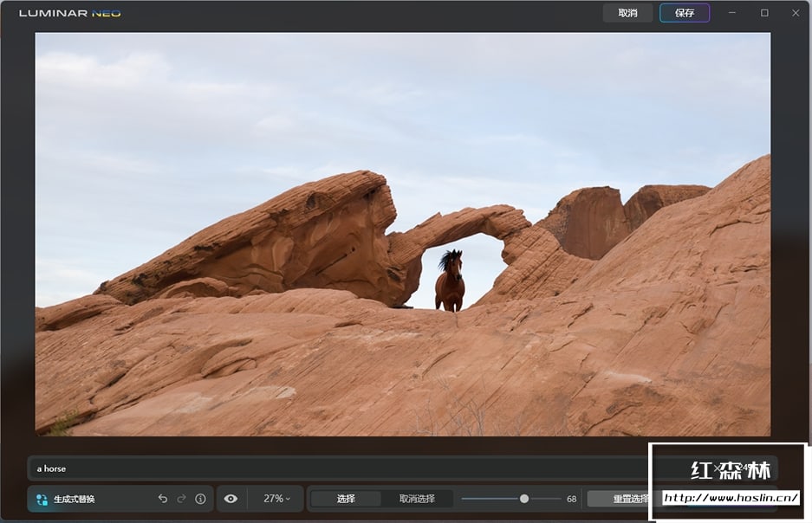Viewport: 812px width, 523px height.
Task: Switch to the 取消选择 mode tab
Action: 417,499
